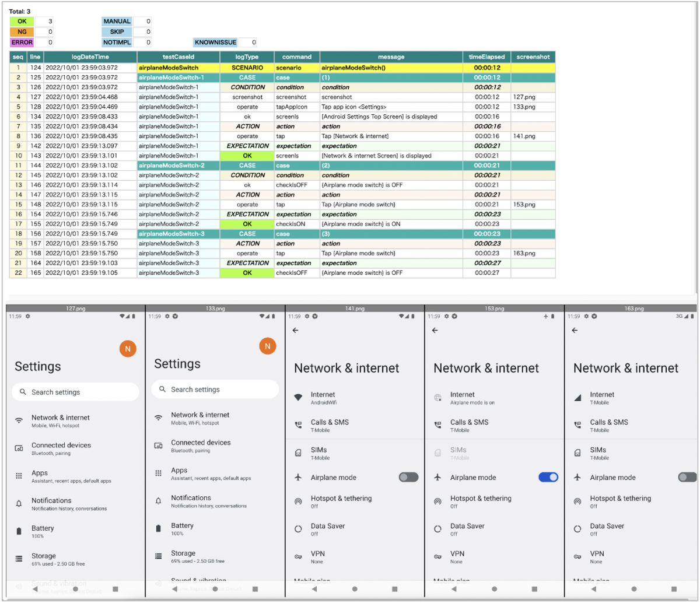700x603 pixels.
Task: Click the NOTIMPL summary label
Action: click(x=117, y=42)
